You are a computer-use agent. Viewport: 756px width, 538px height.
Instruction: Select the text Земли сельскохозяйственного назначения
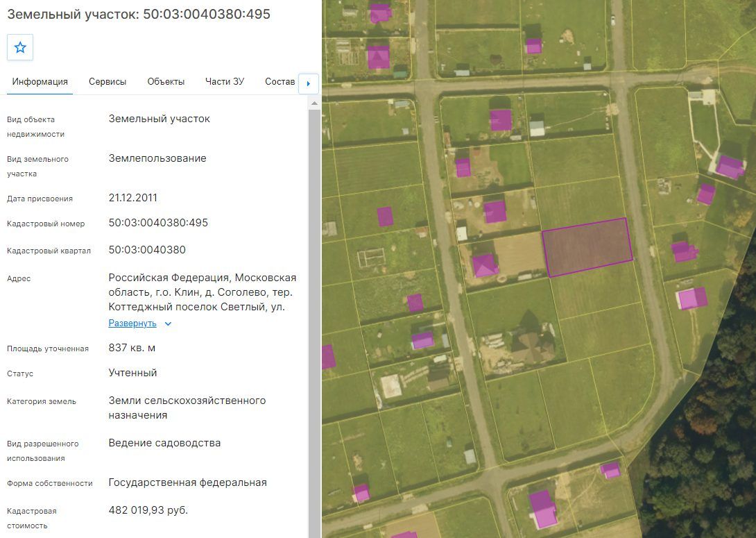(x=187, y=407)
